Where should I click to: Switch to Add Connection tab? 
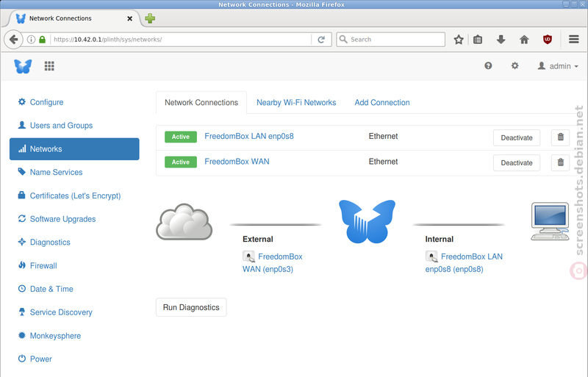pos(382,102)
